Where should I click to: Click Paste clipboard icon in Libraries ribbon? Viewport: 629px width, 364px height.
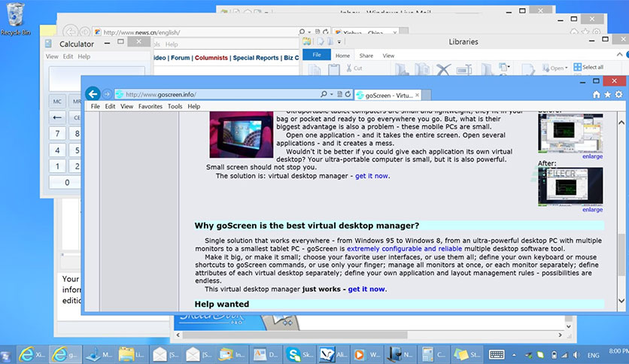coord(334,70)
